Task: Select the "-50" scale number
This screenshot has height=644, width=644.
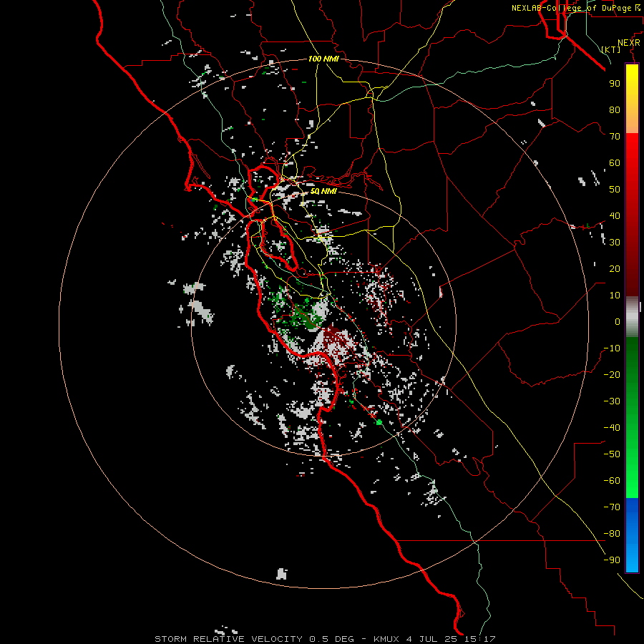Action: click(x=612, y=454)
